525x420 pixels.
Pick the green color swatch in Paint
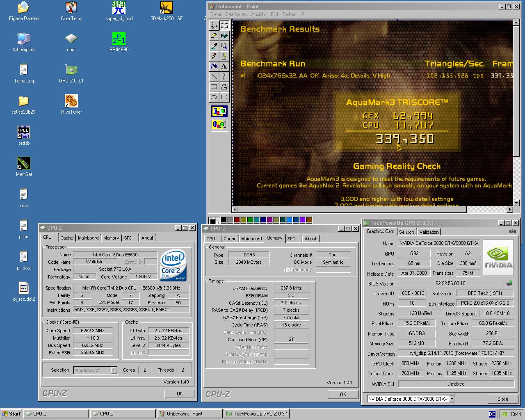[x=250, y=220]
